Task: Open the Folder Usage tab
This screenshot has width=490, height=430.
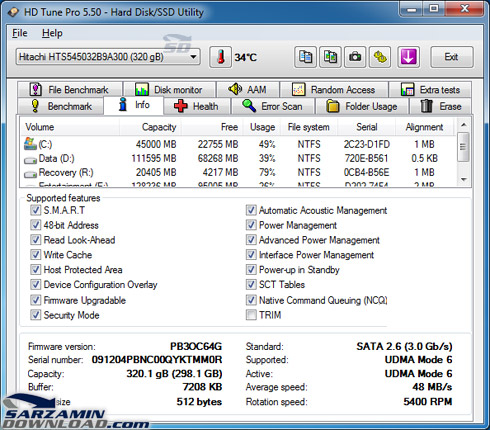Action: pyautogui.click(x=362, y=106)
